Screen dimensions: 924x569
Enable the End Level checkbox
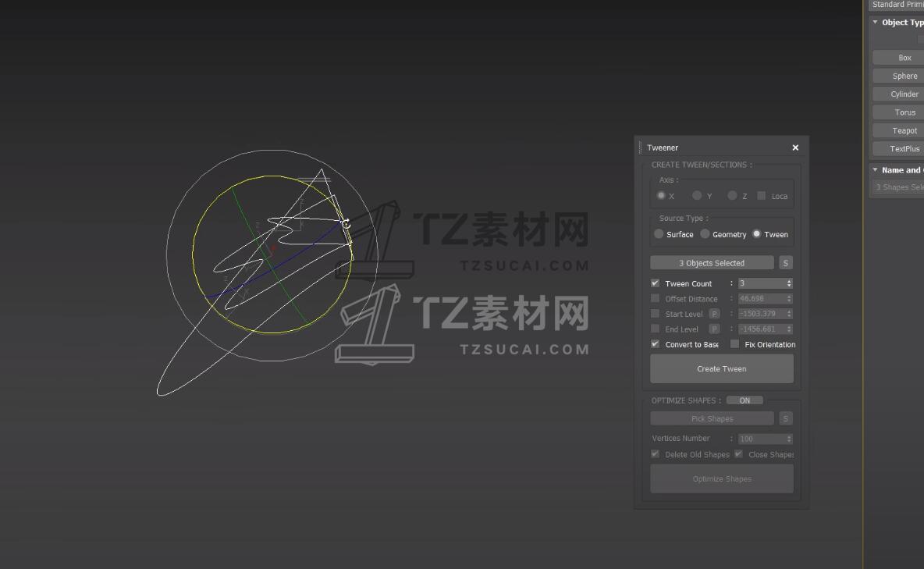(x=655, y=329)
